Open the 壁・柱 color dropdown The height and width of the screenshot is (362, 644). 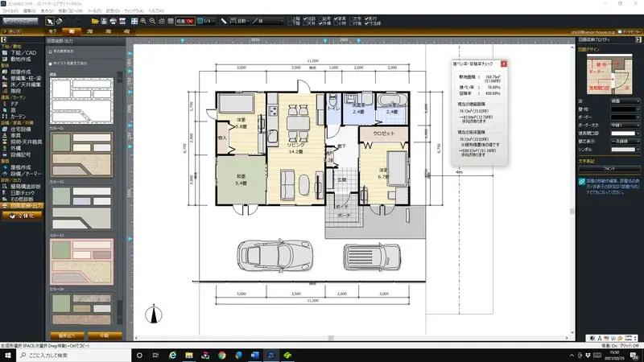pos(625,109)
